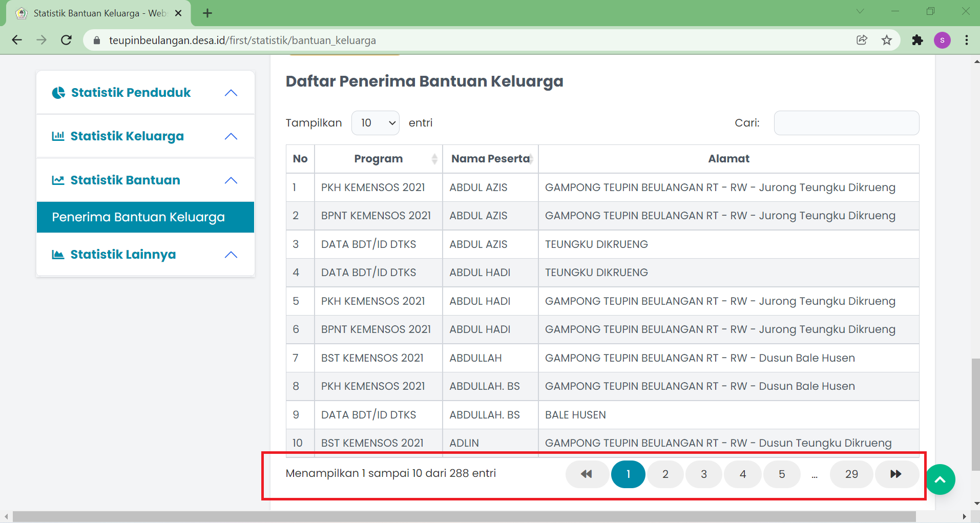Reload the page with the refresh icon
Viewport: 980px width, 523px height.
[x=66, y=40]
